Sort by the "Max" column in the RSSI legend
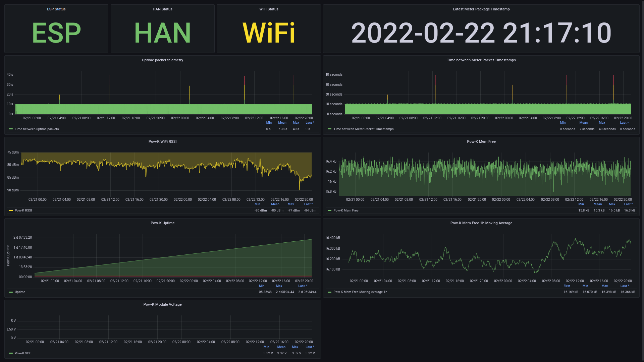The image size is (644, 362). pos(290,204)
